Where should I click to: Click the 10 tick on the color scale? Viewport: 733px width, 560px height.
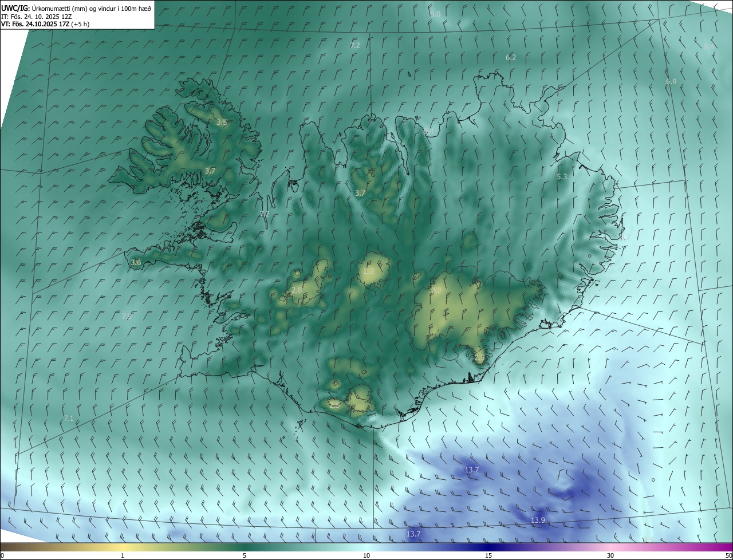366,555
